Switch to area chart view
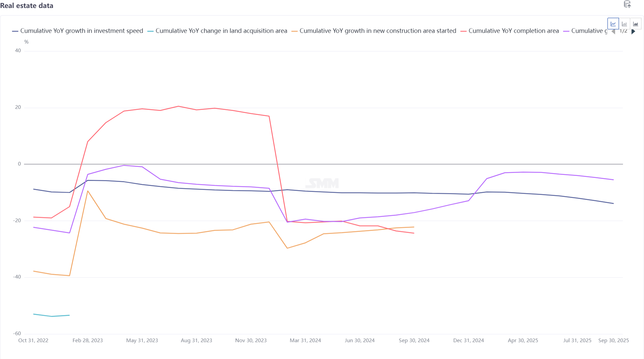 tap(635, 24)
